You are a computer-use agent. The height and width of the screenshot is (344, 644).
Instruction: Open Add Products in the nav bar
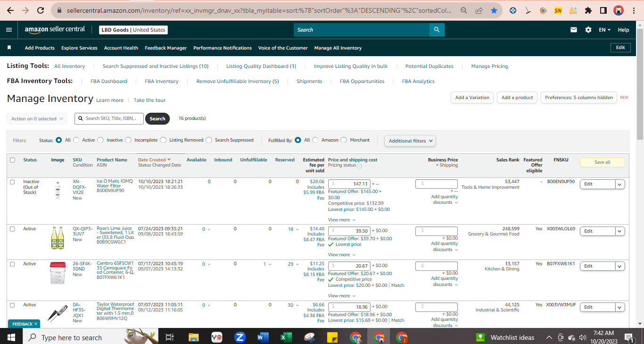tap(40, 48)
